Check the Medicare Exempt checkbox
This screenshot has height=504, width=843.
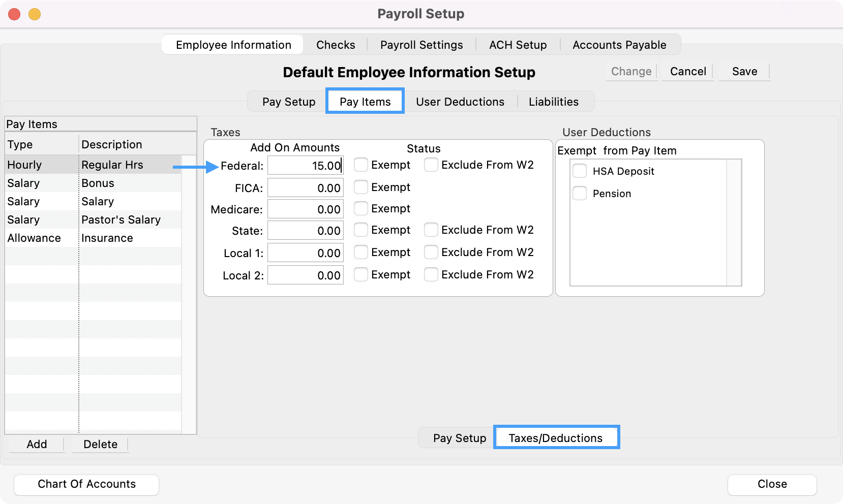tap(361, 209)
